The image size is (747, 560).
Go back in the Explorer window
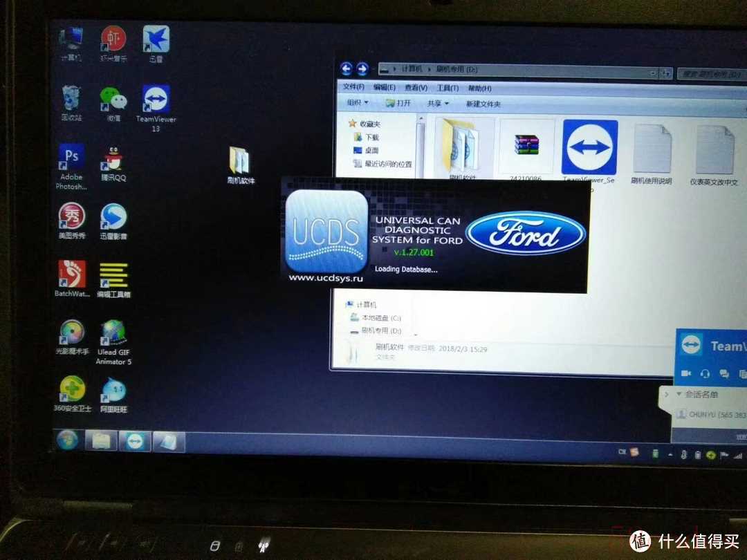[x=347, y=69]
